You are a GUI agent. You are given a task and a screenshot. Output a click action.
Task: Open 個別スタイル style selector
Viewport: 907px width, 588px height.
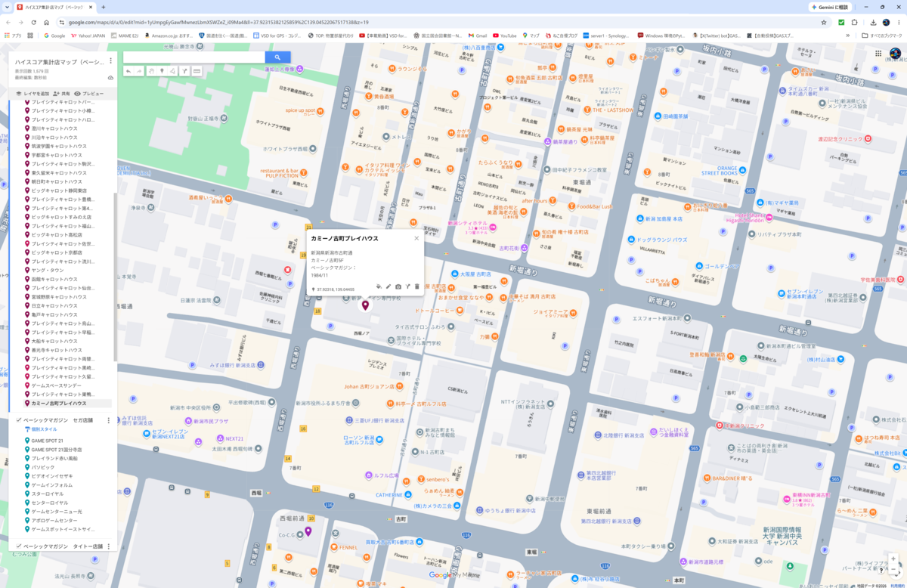[x=41, y=429]
